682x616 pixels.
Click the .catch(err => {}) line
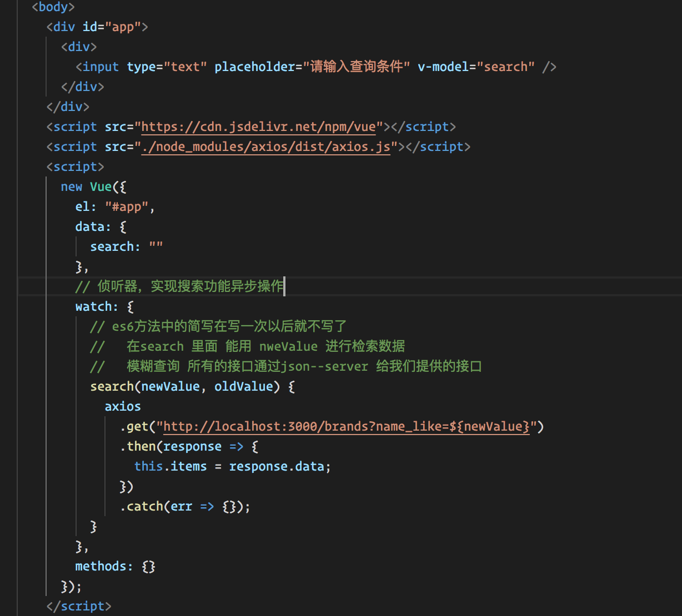point(185,506)
